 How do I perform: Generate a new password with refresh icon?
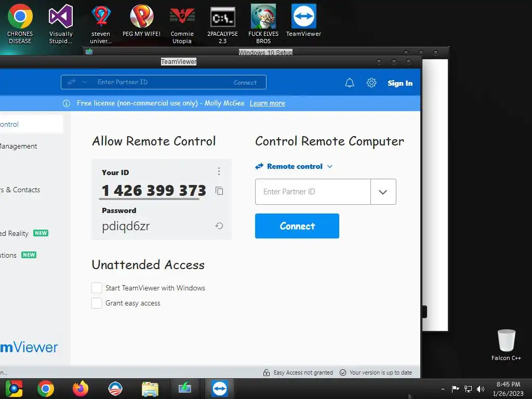tap(219, 225)
